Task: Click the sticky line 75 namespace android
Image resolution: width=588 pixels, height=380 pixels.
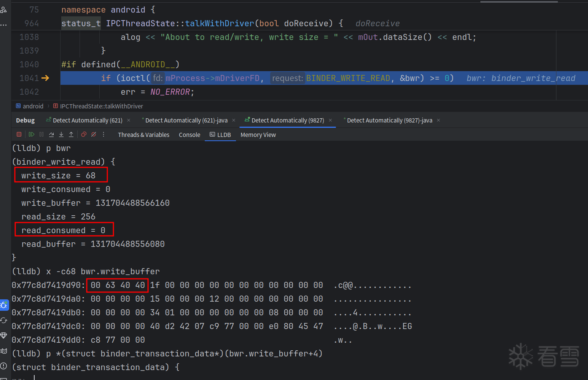Action: (108, 10)
